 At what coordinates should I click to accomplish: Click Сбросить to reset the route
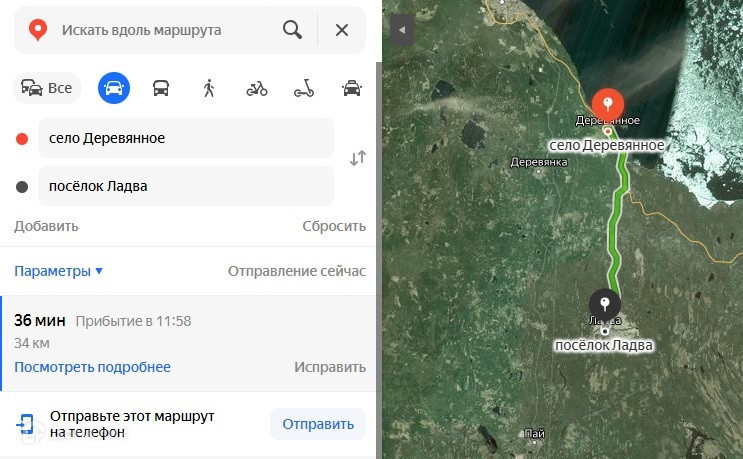click(334, 226)
